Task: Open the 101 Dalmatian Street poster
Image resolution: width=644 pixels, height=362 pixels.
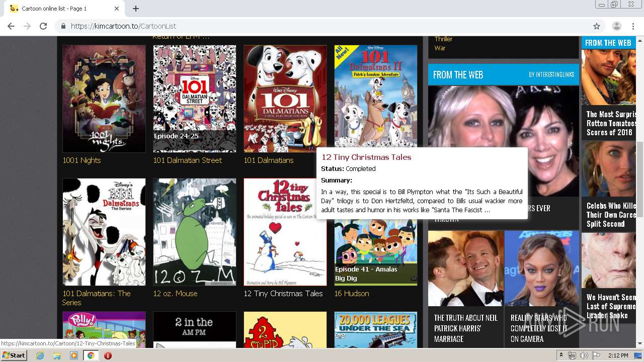Action: pos(195,99)
